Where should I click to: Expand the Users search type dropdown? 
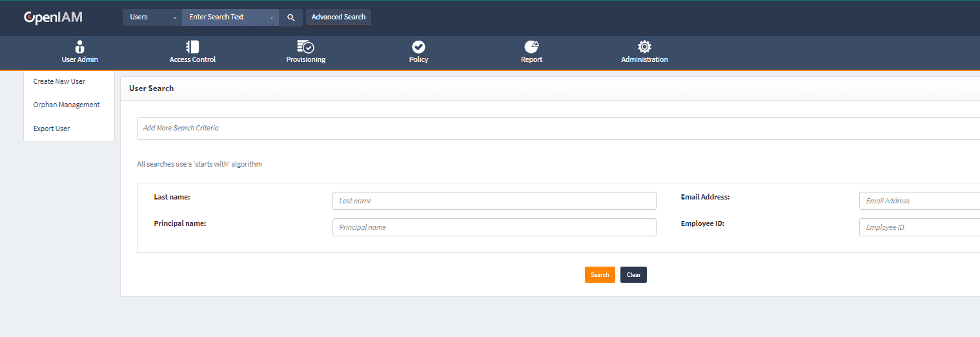[152, 17]
